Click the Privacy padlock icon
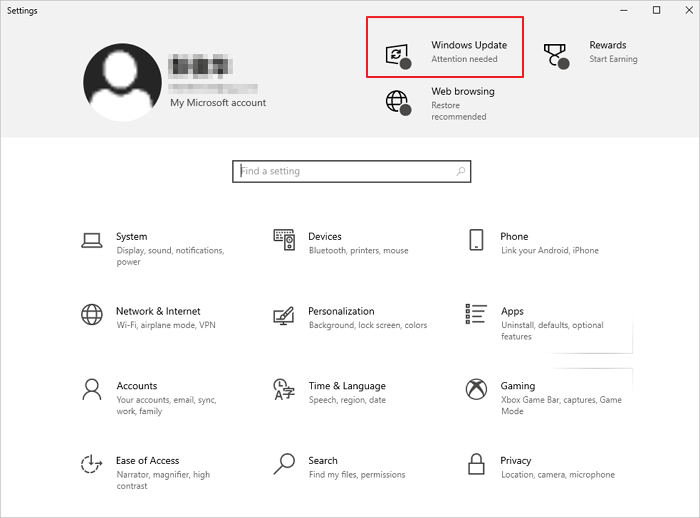 (x=476, y=464)
